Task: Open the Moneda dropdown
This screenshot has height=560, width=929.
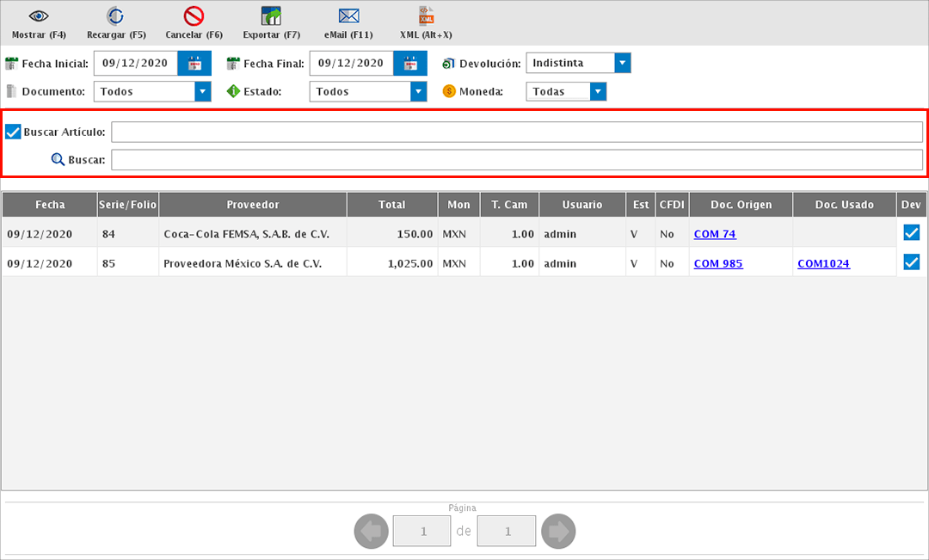Action: click(599, 91)
